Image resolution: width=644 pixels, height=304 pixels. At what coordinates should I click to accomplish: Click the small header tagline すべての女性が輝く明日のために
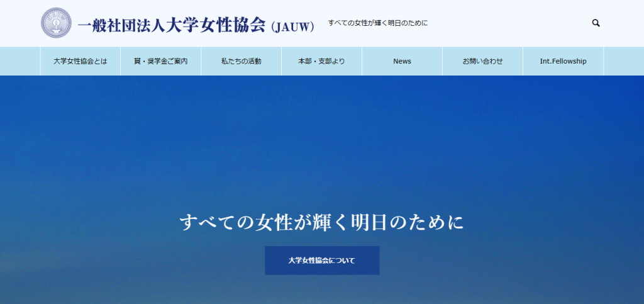coord(378,23)
